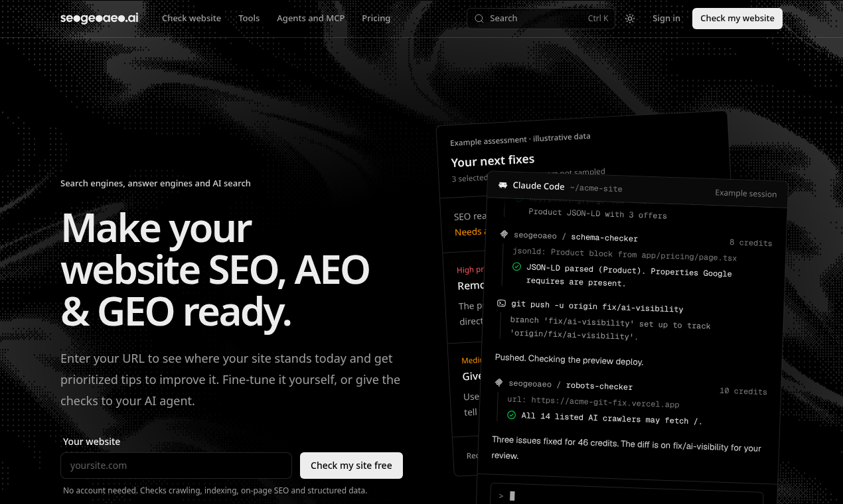Click the robots-checker diamond icon
The image size is (843, 504).
point(499,383)
